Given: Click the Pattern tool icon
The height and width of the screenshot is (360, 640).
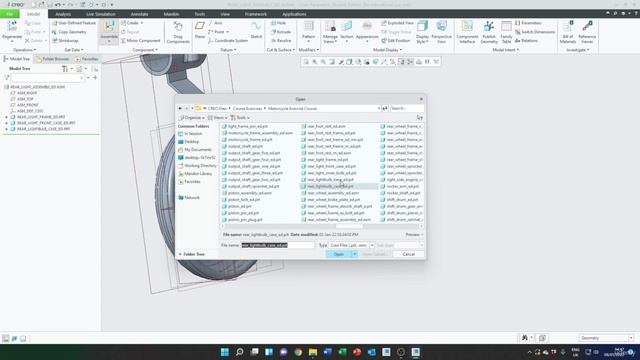Looking at the screenshot, I should (x=309, y=27).
